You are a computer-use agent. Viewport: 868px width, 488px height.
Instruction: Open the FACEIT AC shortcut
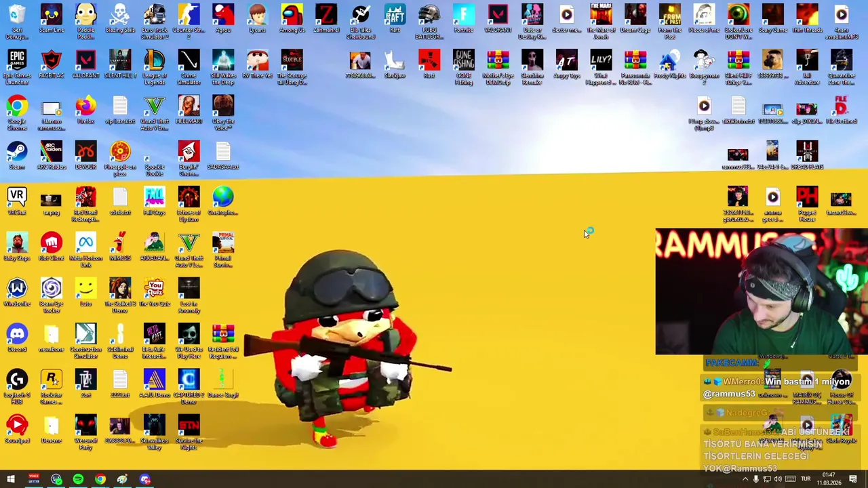[x=52, y=64]
